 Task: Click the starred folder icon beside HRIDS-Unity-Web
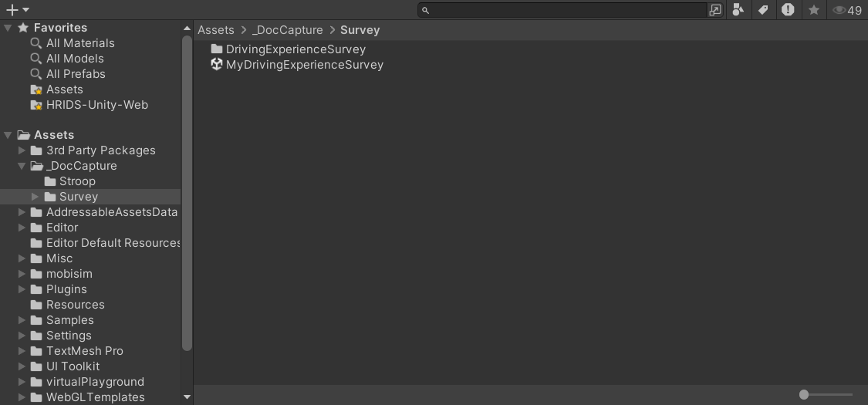[36, 105]
